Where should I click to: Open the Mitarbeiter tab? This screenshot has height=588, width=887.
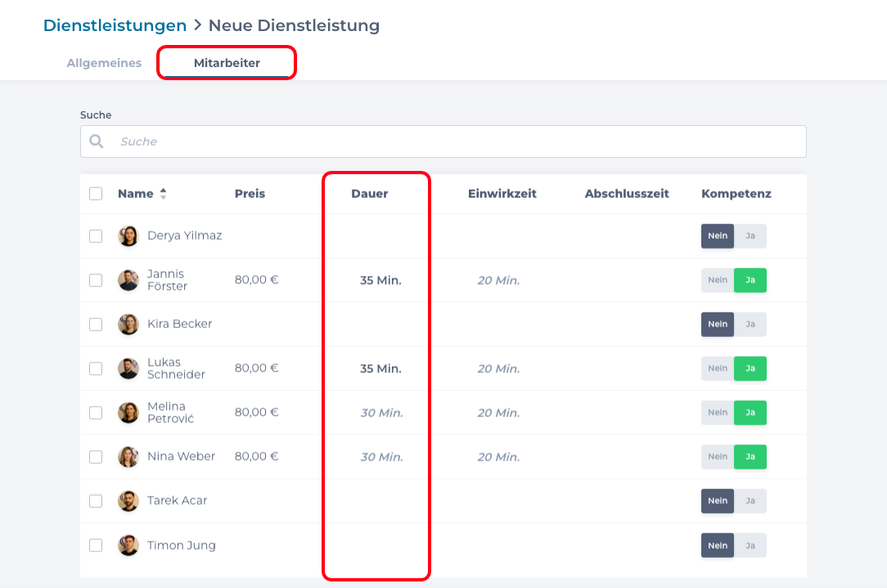point(227,63)
